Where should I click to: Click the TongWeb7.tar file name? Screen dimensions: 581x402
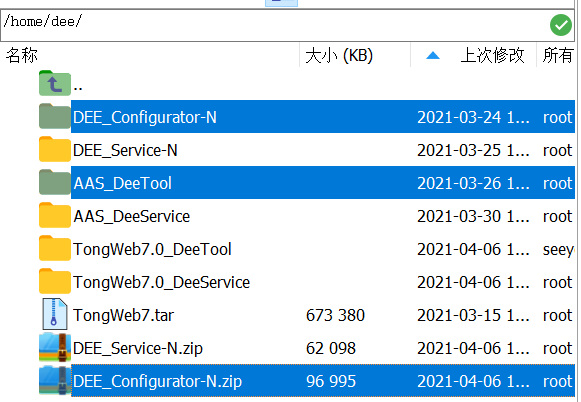[x=123, y=315]
